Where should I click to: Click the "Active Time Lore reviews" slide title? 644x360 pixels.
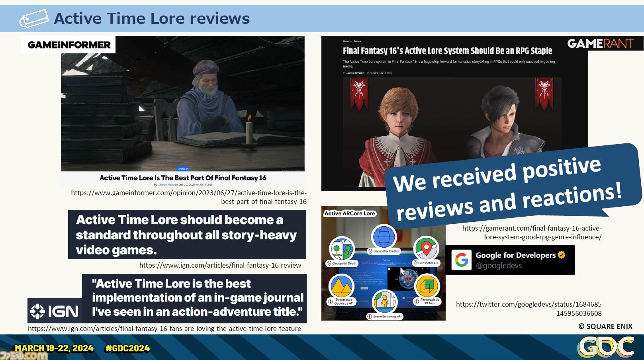coord(152,19)
